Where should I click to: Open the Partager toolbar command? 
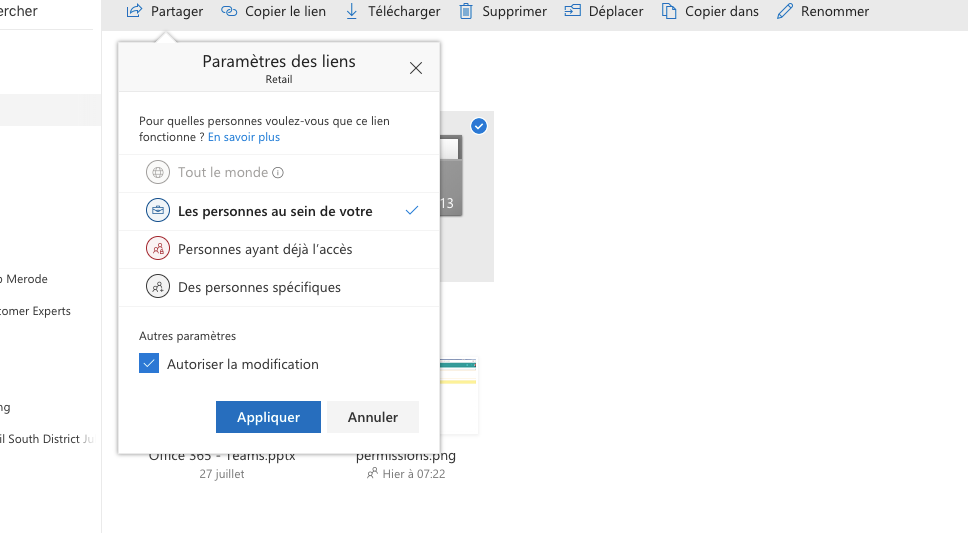click(165, 11)
